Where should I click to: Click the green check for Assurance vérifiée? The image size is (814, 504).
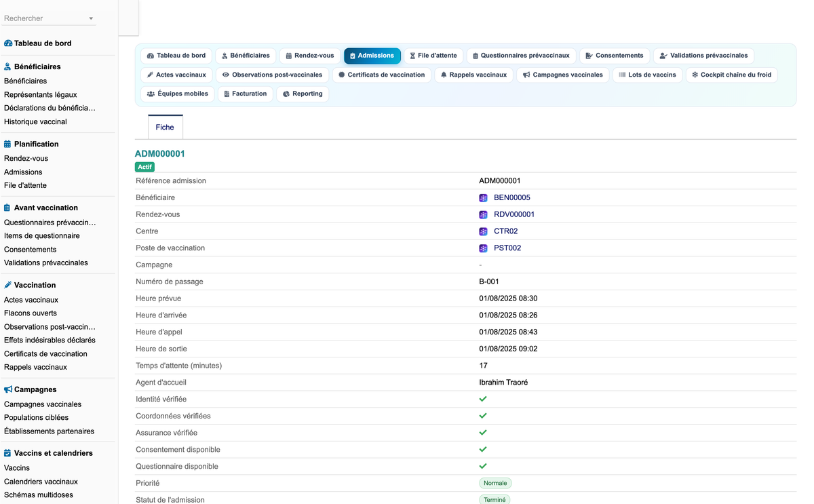pyautogui.click(x=483, y=433)
